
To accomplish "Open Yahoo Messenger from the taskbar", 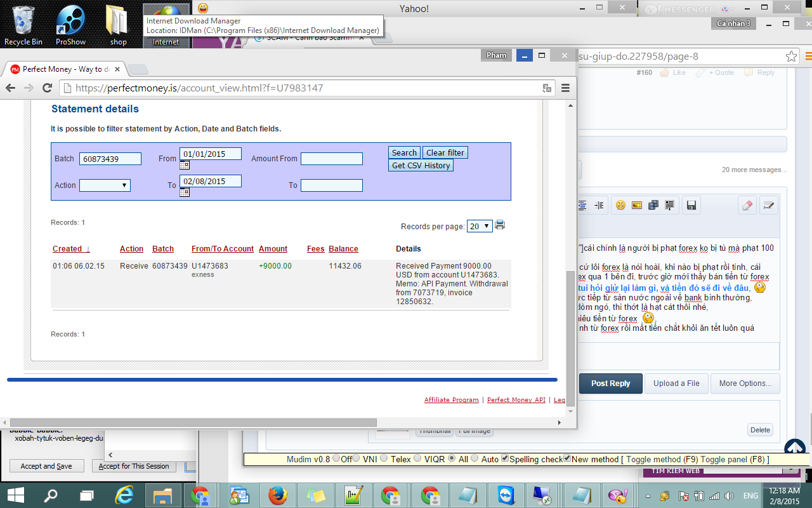I will click(617, 495).
